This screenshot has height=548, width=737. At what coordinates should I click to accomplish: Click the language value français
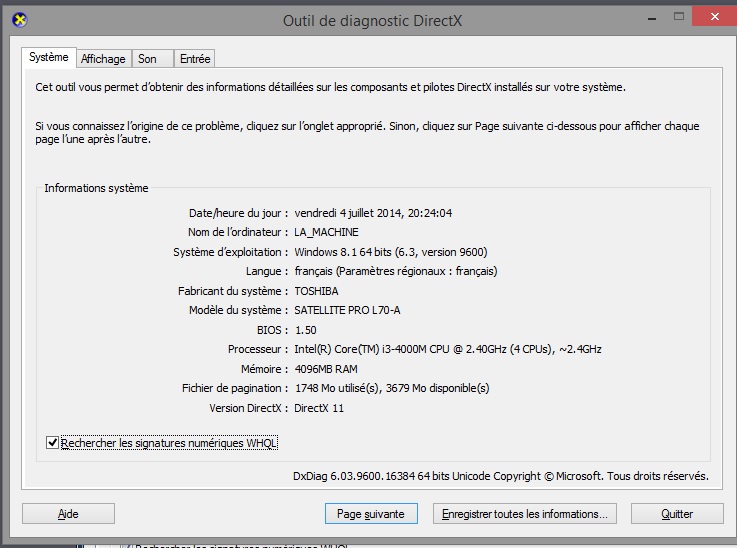[396, 271]
